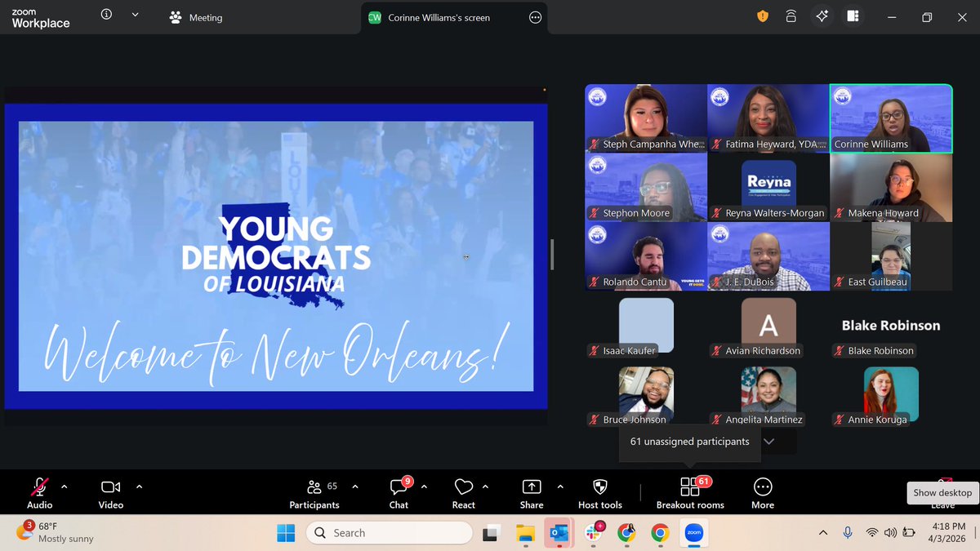Expand dropdown chevron beside info icon
Screen dimensions: 980x551
[x=135, y=15]
